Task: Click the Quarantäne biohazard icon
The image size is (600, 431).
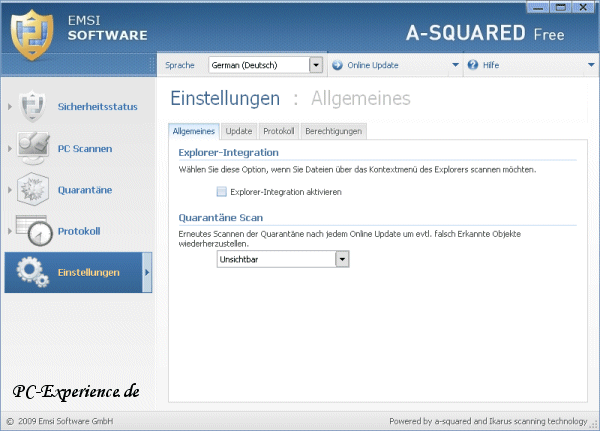Action: click(x=34, y=189)
